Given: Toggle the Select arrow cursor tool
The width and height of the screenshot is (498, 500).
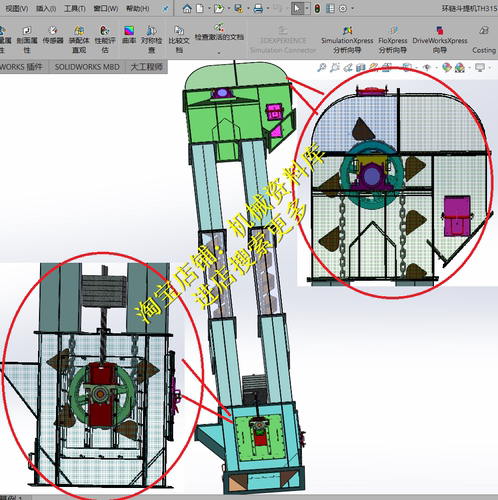Looking at the screenshot, I should (x=297, y=8).
